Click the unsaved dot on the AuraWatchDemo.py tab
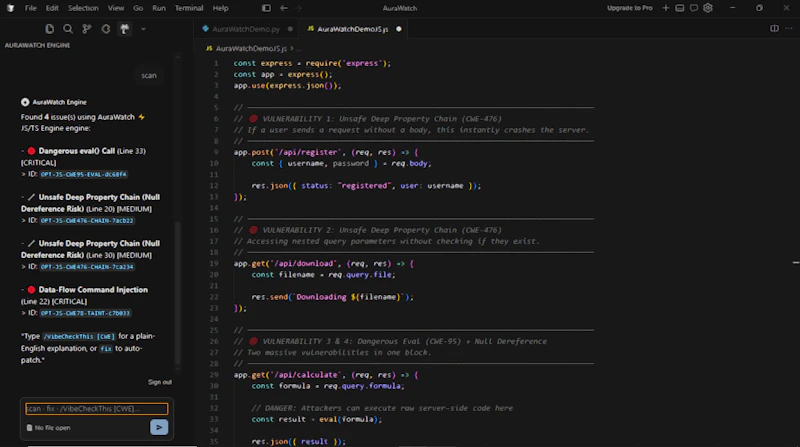Screen dimensions: 800x447 coord(290,29)
